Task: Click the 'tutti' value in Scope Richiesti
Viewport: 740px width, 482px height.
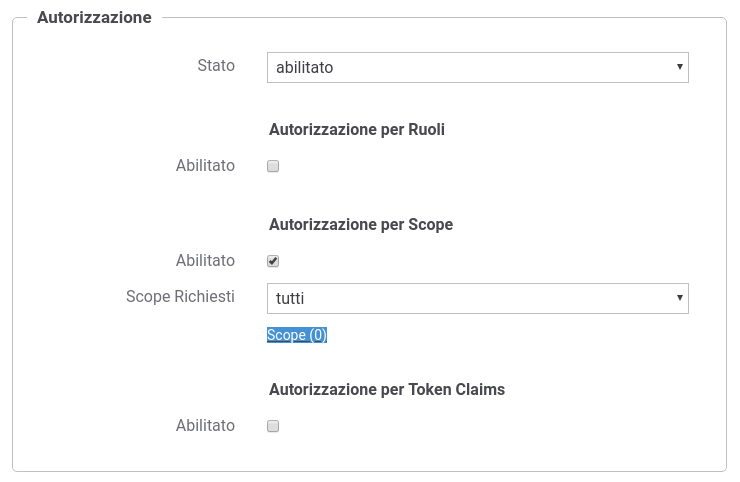Action: [290, 298]
